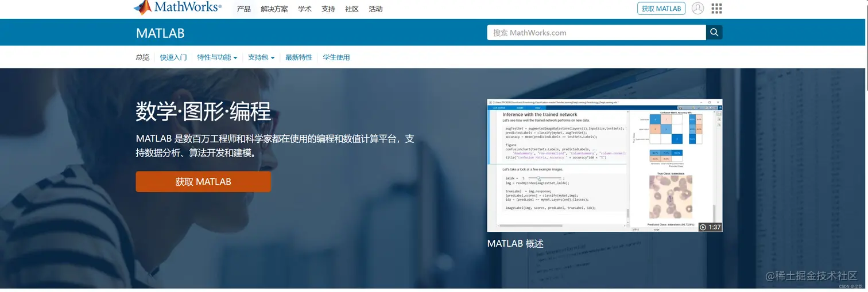Click the 获取 MATLAB button in header
This screenshot has height=292, width=868.
click(661, 9)
